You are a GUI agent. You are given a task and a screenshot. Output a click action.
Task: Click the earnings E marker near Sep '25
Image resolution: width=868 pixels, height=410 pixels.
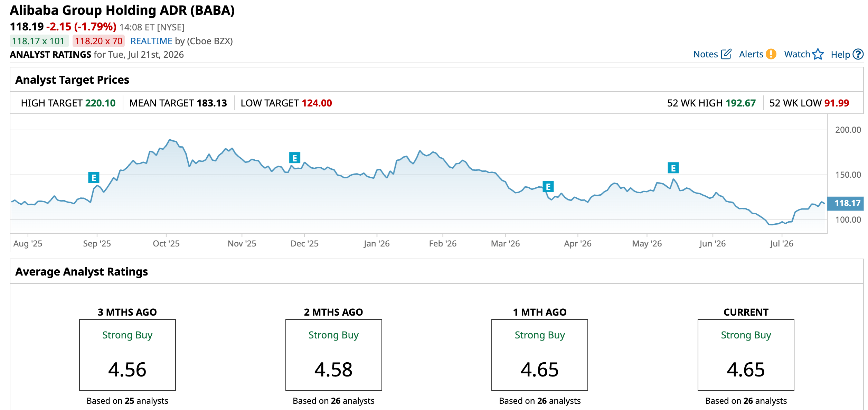[94, 178]
